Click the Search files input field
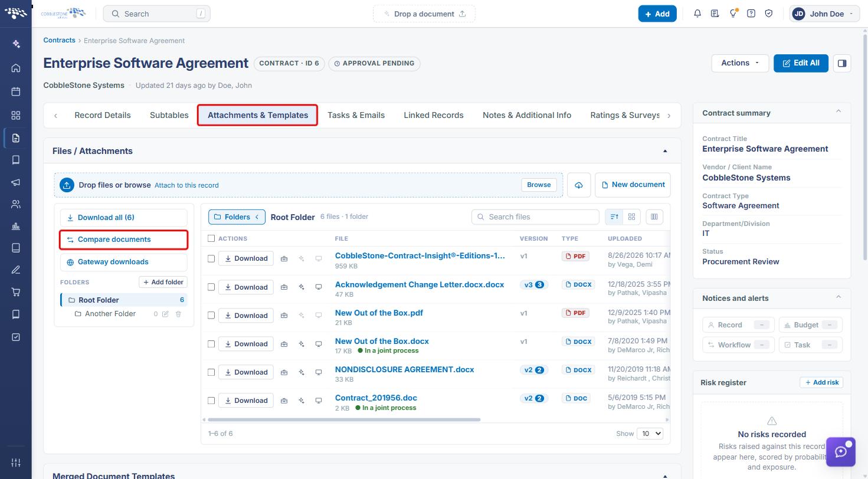 [535, 217]
